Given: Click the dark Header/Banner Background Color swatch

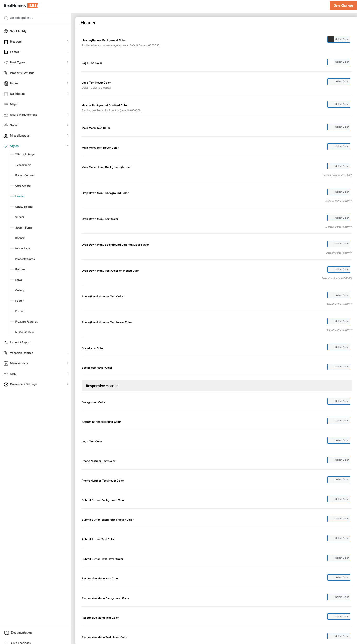Looking at the screenshot, I should (331, 39).
